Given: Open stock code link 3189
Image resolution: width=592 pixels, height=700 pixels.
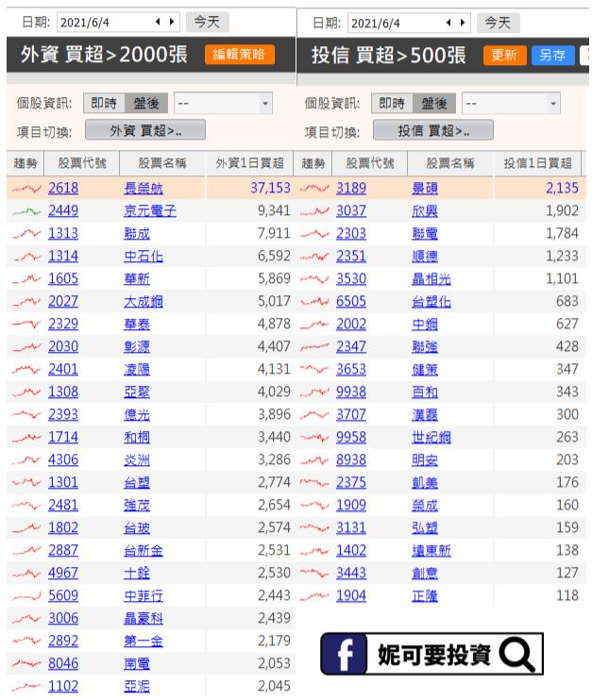Looking at the screenshot, I should point(351,189).
